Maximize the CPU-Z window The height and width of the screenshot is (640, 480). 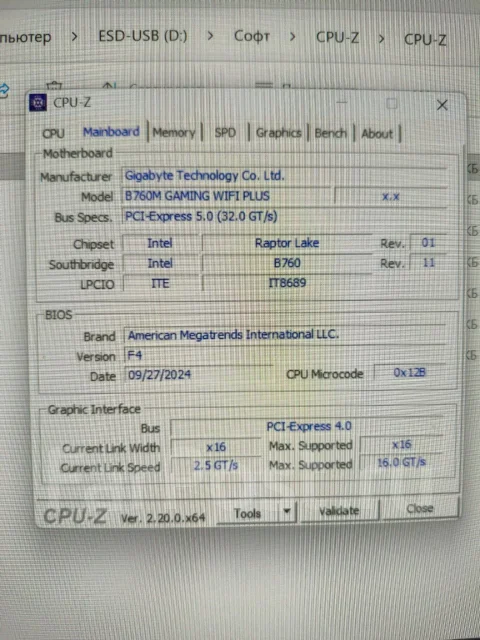click(x=391, y=104)
